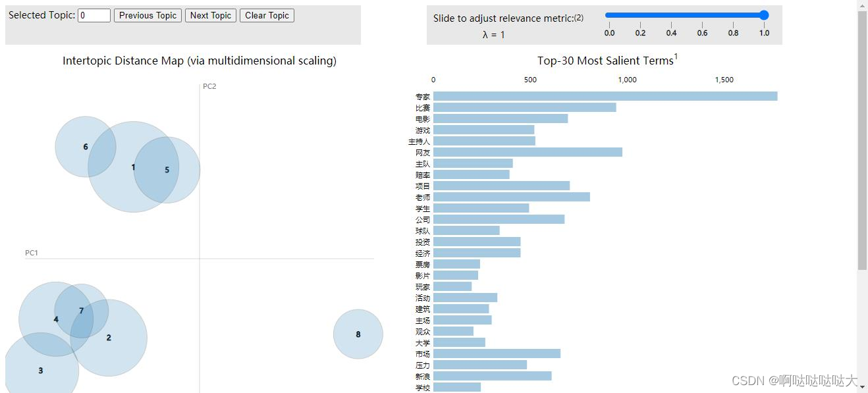868x393 pixels.
Task: Click the 老师 bar in chart
Action: [512, 197]
